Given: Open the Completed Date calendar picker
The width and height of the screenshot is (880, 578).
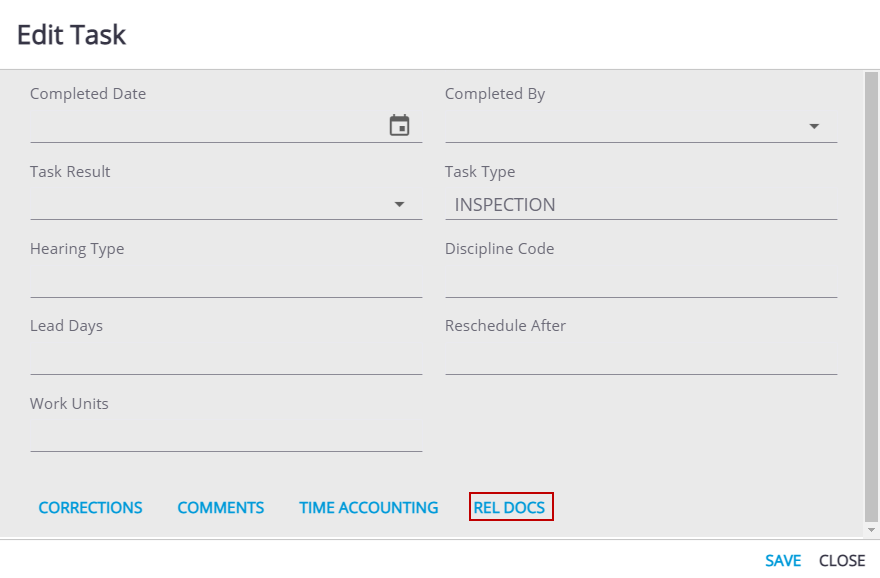Looking at the screenshot, I should 400,126.
